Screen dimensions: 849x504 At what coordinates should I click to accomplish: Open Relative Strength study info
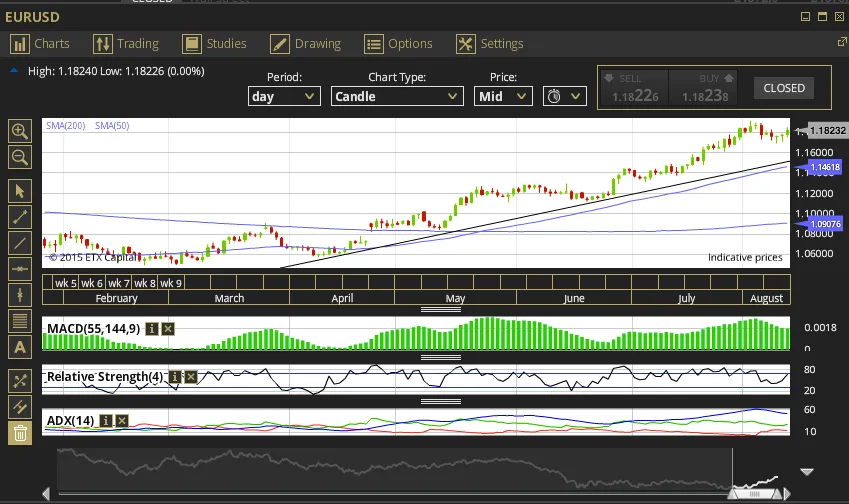pyautogui.click(x=175, y=376)
